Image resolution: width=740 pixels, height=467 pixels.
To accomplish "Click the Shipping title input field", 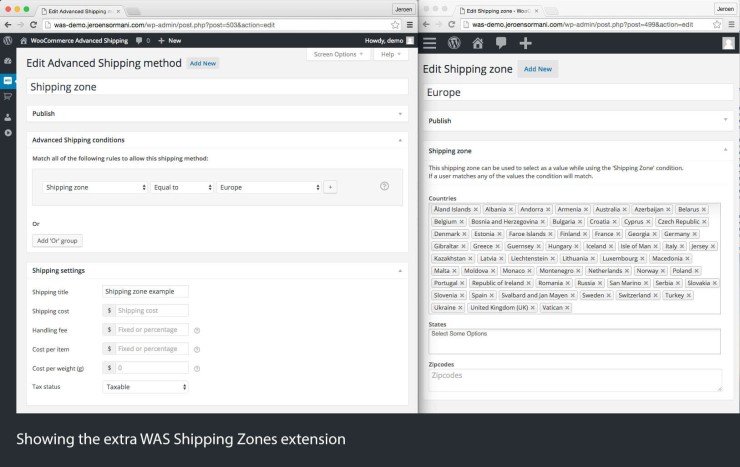I will [x=145, y=292].
